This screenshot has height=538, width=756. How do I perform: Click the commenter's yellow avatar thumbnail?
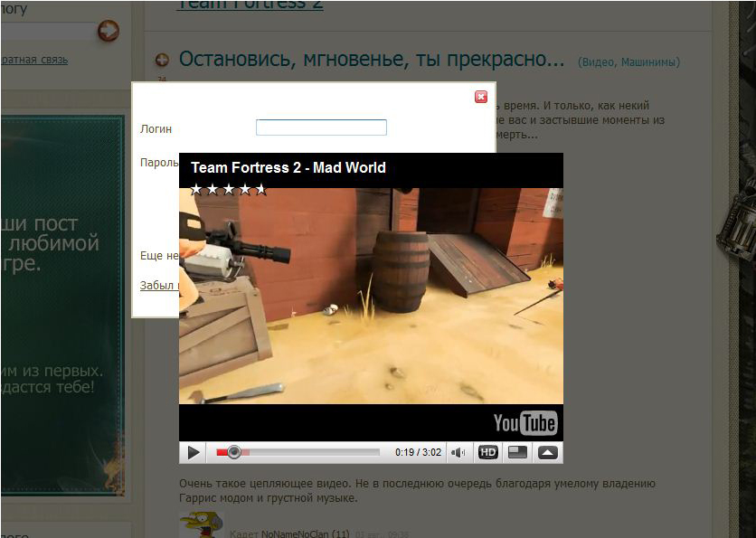(x=201, y=524)
